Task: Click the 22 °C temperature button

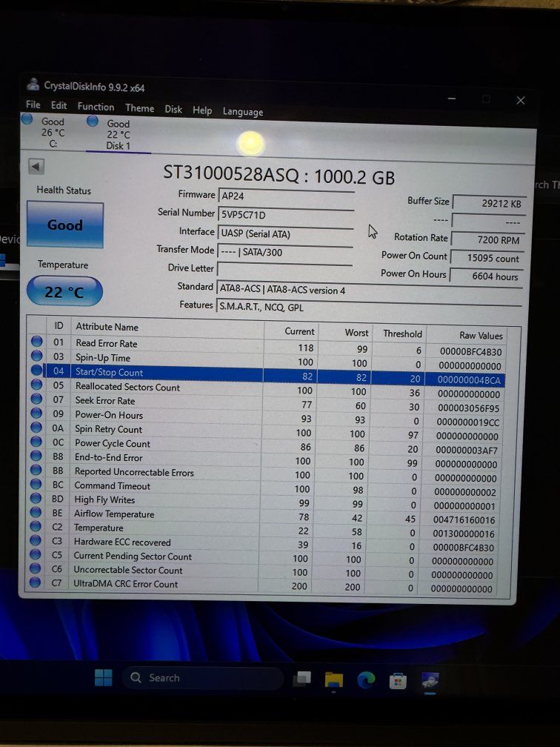Action: pyautogui.click(x=64, y=291)
